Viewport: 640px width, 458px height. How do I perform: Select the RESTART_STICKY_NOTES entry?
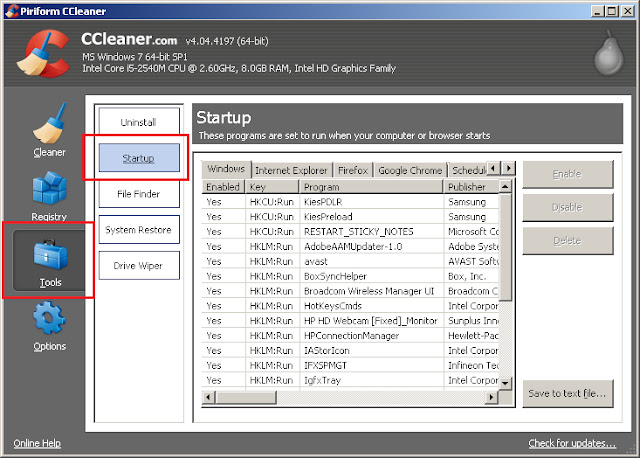click(351, 232)
